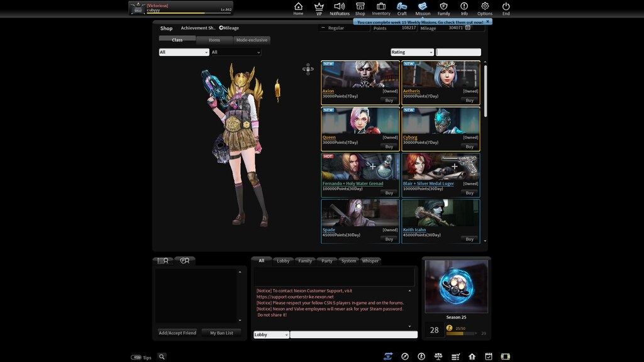Toggle the Tips switch

pyautogui.click(x=136, y=357)
